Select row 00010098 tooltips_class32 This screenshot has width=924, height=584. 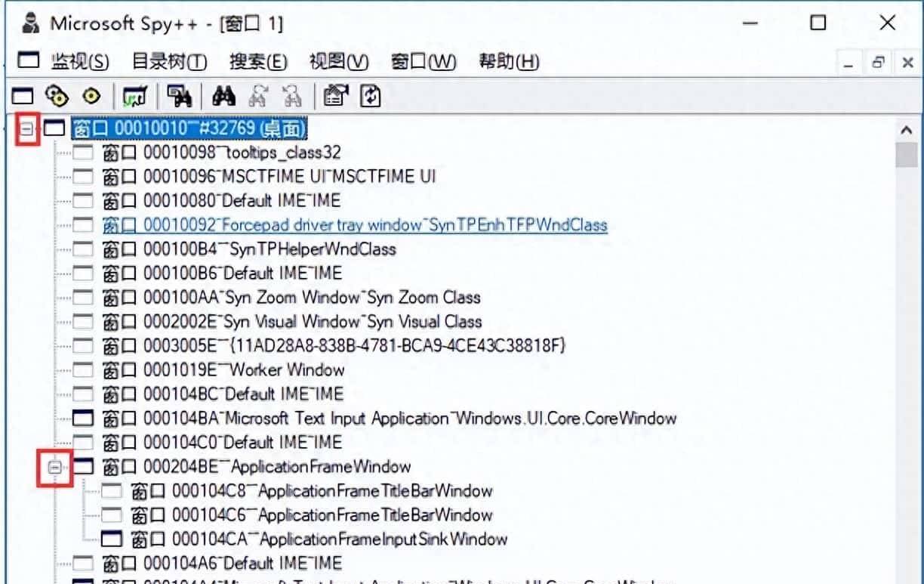[x=220, y=153]
